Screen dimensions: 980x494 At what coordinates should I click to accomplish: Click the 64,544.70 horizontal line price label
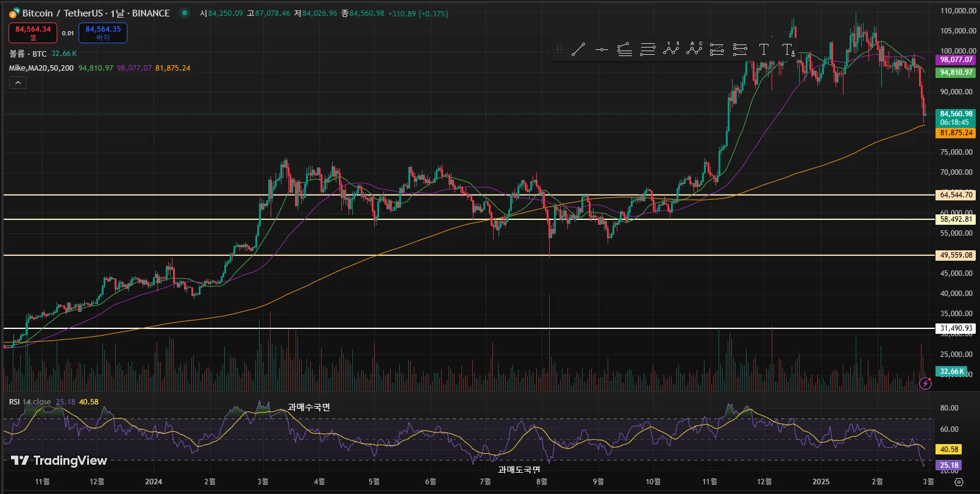point(956,195)
